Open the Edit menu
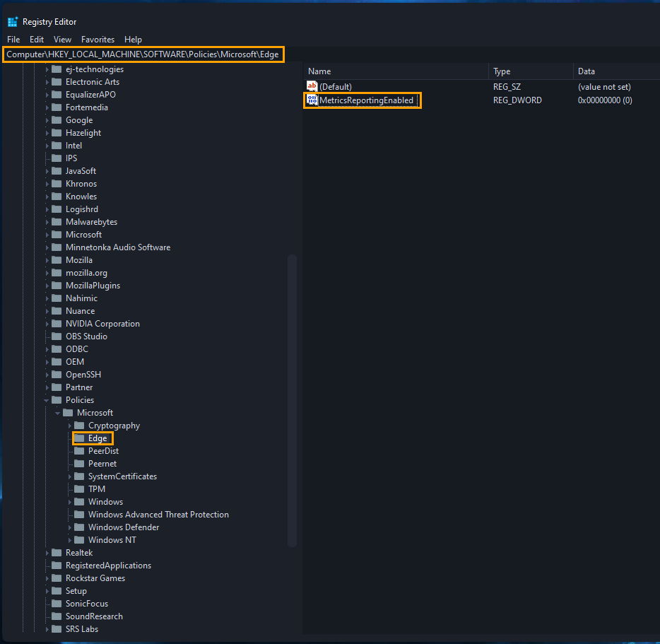Viewport: 660px width, 644px height. point(37,40)
